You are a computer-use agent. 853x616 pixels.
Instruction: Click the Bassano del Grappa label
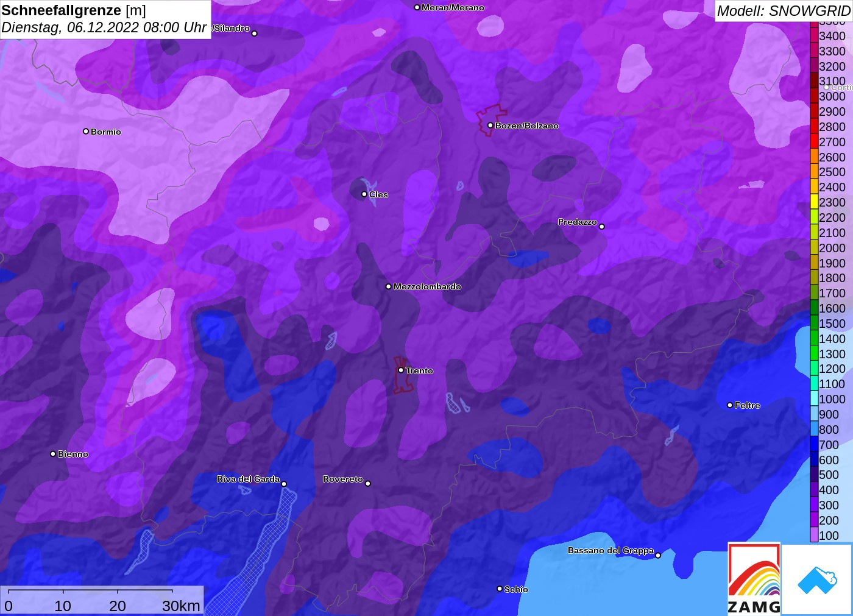611,550
